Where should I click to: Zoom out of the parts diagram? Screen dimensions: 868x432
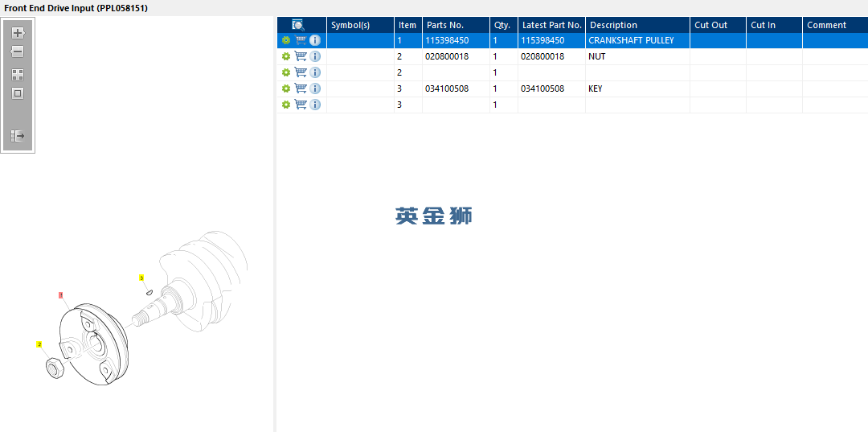pos(18,52)
